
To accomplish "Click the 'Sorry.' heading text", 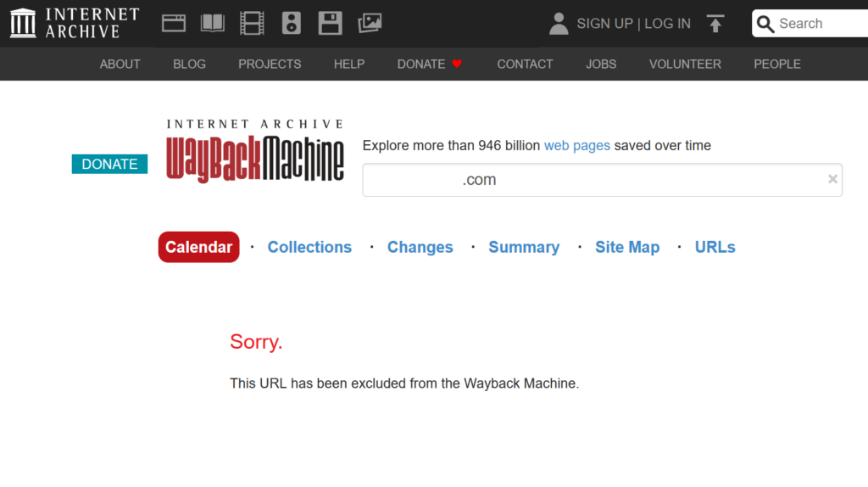I will tap(256, 342).
